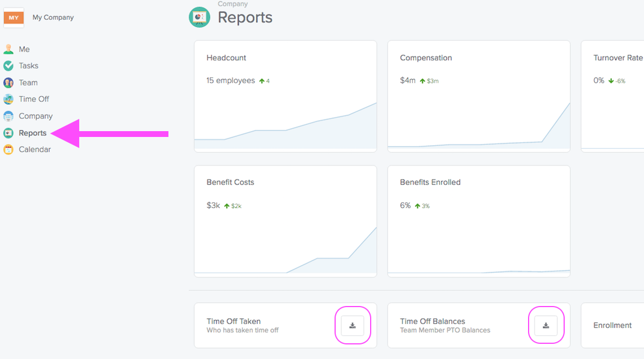Download the Time Off Balances report

pos(546,325)
